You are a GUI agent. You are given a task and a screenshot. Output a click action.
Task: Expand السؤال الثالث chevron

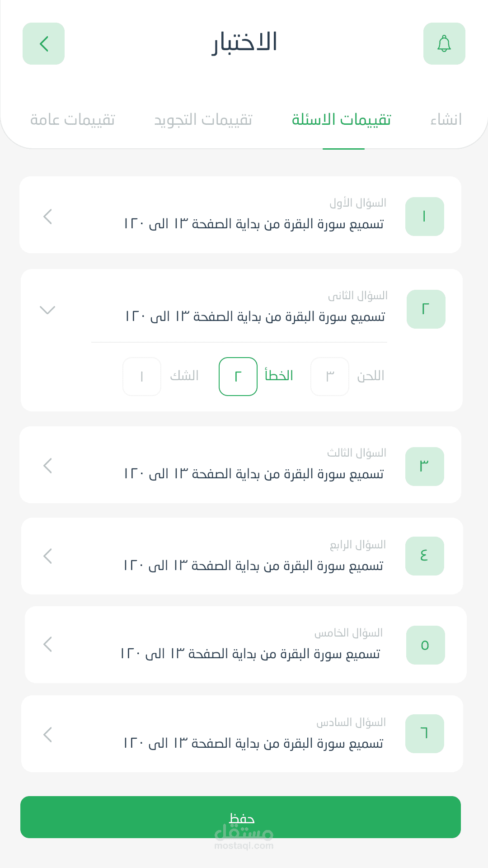pyautogui.click(x=48, y=466)
